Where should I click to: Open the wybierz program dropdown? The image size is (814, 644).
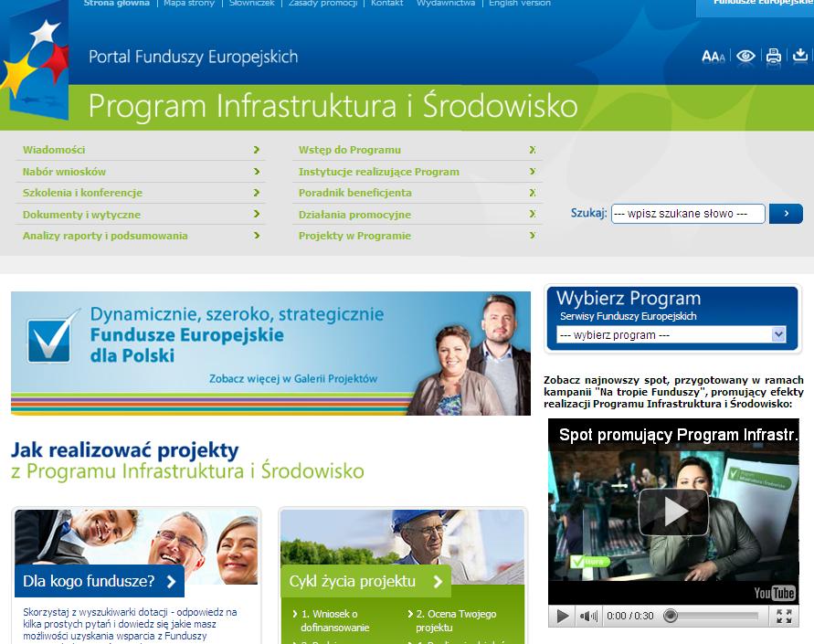click(671, 334)
